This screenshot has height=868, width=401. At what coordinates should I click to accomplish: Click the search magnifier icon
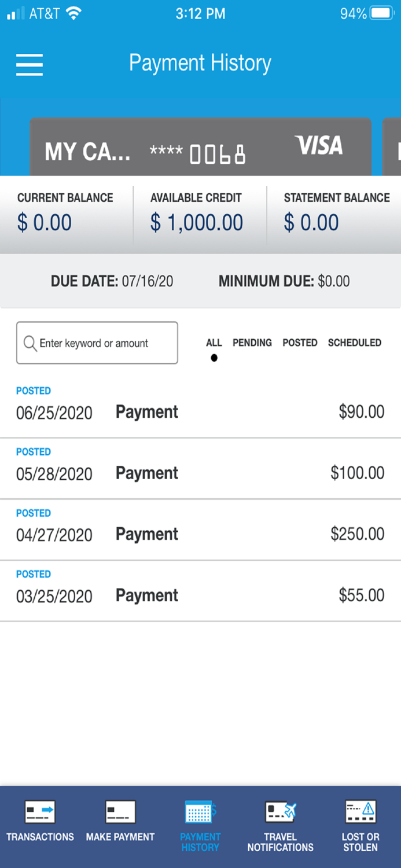pyautogui.click(x=31, y=343)
